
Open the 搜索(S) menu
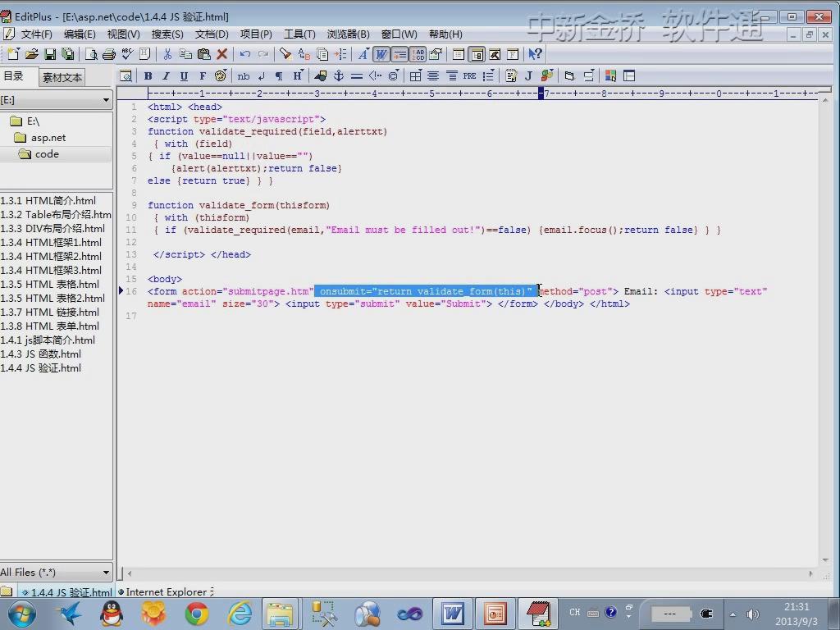pyautogui.click(x=167, y=34)
